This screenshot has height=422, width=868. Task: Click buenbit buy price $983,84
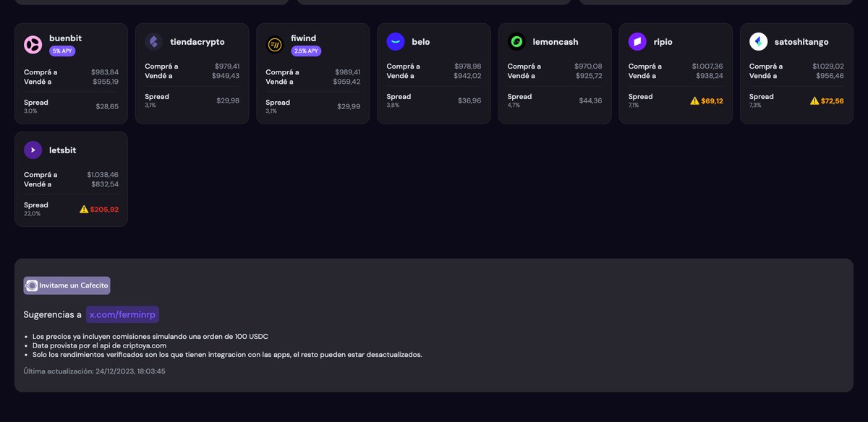pos(105,72)
